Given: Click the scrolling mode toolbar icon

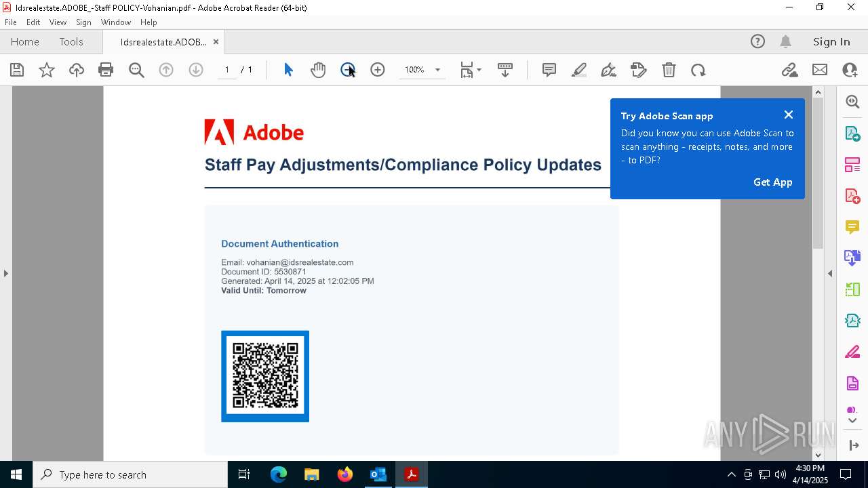Looking at the screenshot, I should [505, 70].
